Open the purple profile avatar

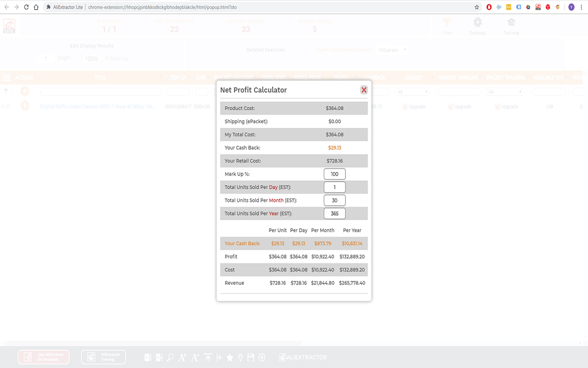point(571,7)
